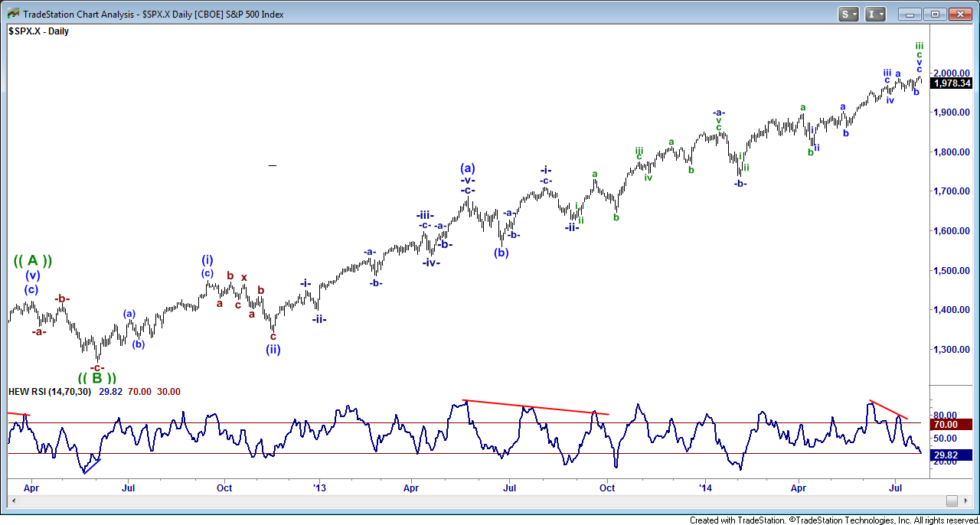980x525 pixels.
Task: Select the green iii label at chart top-right
Action: [x=920, y=46]
